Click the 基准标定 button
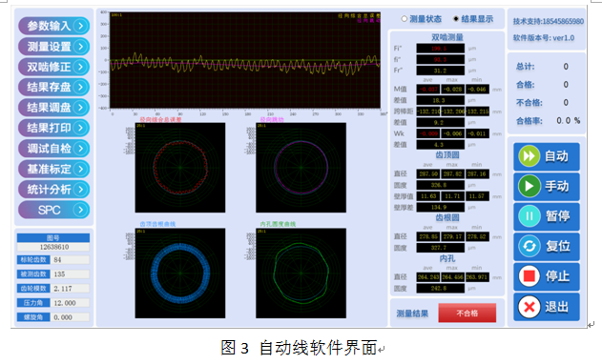This screenshot has width=602, height=364. (x=54, y=169)
